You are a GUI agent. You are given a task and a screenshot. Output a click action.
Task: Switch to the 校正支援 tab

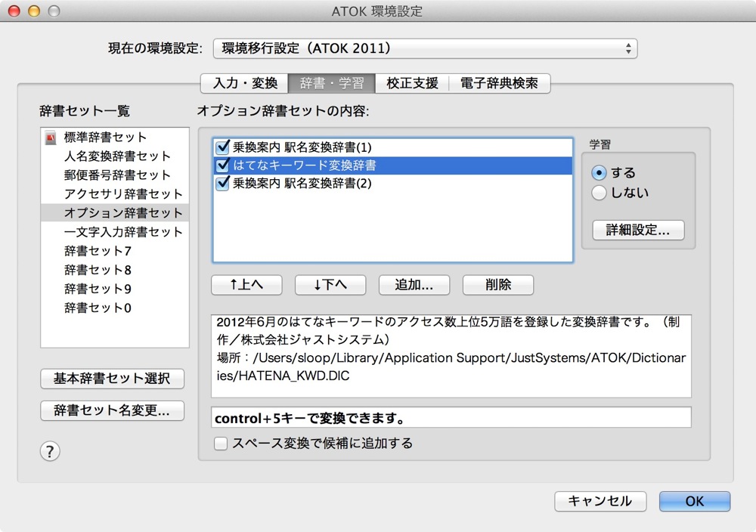[412, 83]
